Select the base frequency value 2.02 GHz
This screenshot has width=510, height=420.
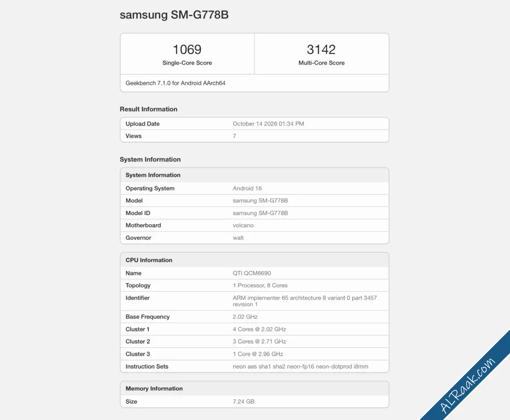tap(245, 317)
